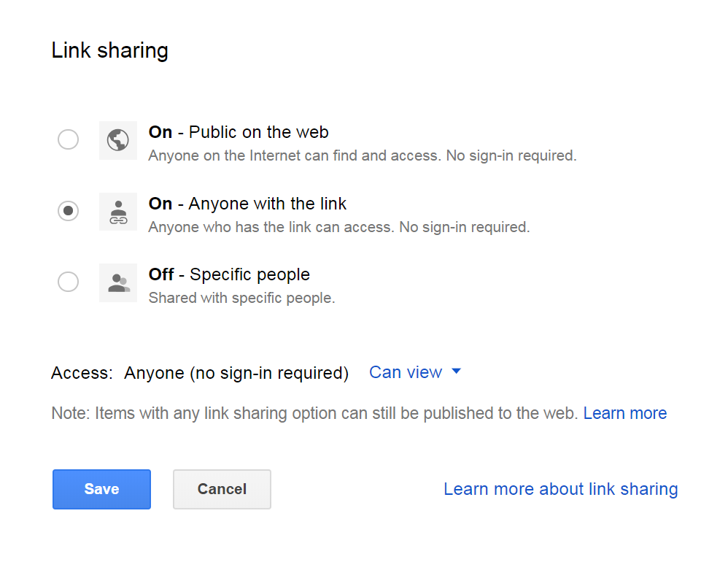Click the 'Shared with specific people.' description
This screenshot has height=562, width=728.
pos(241,298)
